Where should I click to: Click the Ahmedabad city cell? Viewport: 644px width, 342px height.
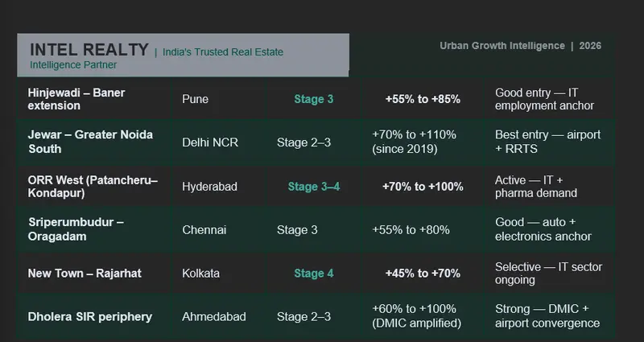click(214, 317)
